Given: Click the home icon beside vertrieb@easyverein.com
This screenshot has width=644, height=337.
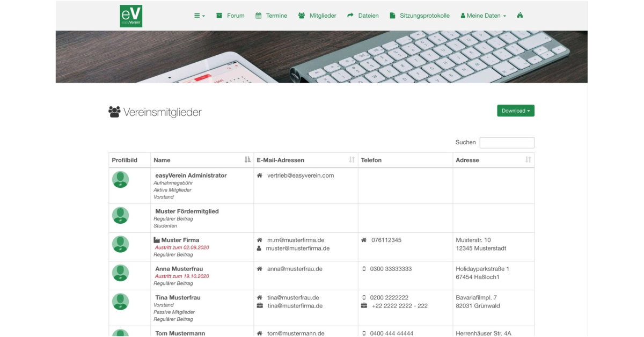Looking at the screenshot, I should (x=260, y=175).
